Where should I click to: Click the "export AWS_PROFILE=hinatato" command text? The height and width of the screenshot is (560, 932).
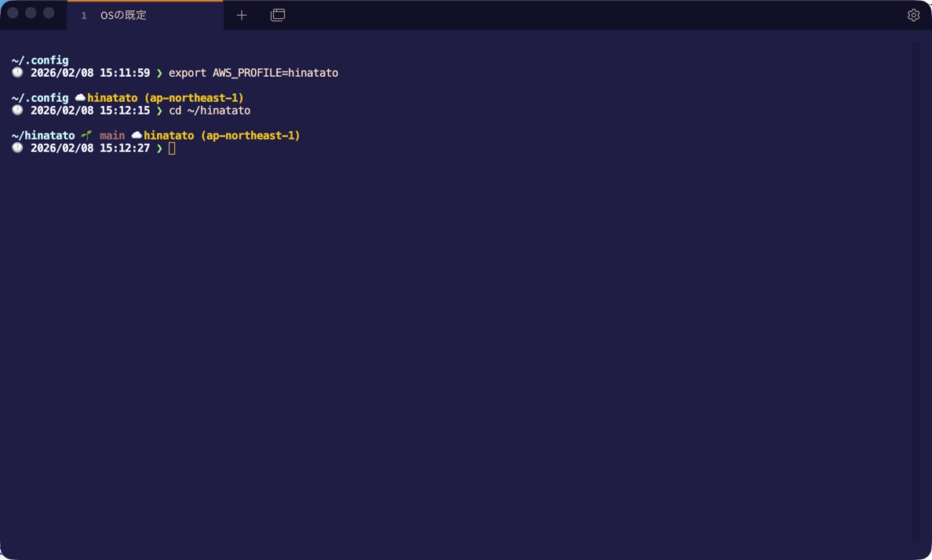click(x=253, y=73)
